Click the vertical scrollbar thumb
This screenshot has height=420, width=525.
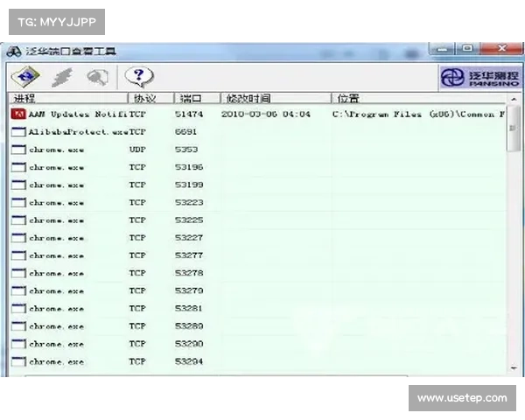514,129
